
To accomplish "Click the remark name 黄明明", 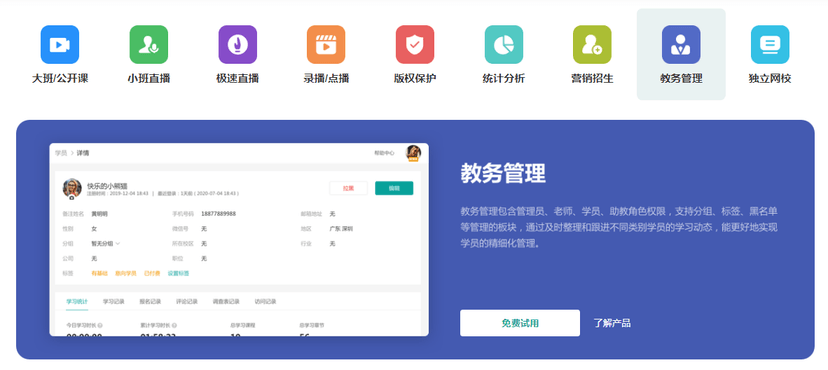I will tap(99, 214).
